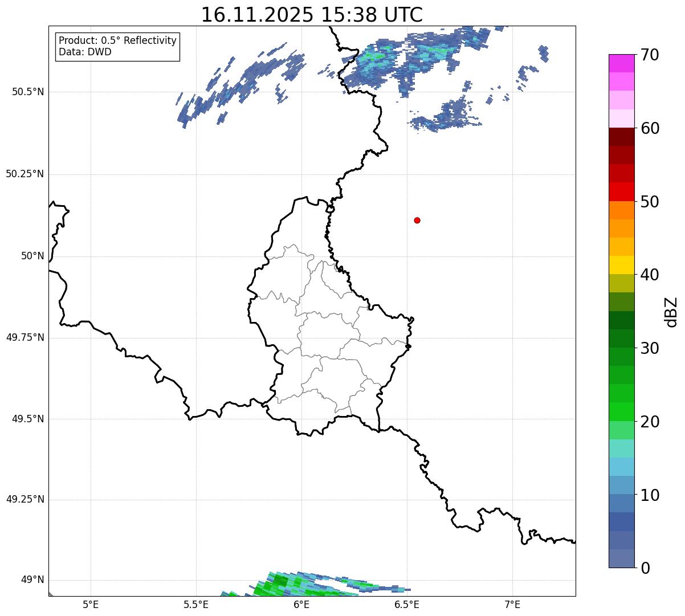Click the colorbar tick label 30

(650, 348)
